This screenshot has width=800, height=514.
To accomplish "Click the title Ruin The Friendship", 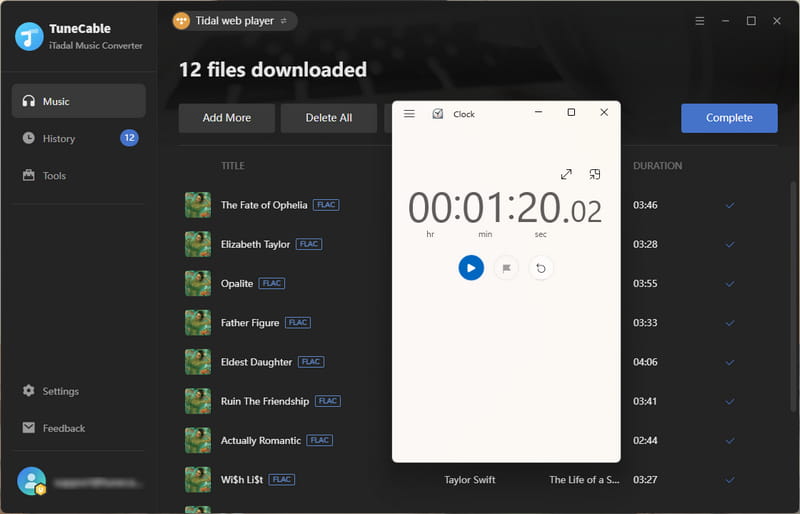I will 265,402.
